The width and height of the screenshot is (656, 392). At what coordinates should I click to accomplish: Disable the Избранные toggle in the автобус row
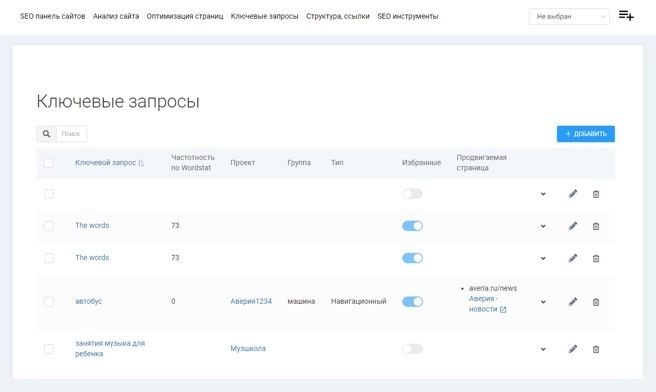(413, 302)
